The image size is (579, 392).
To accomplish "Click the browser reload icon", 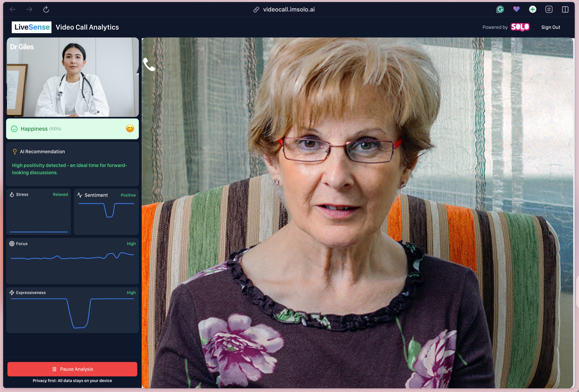I will (46, 9).
